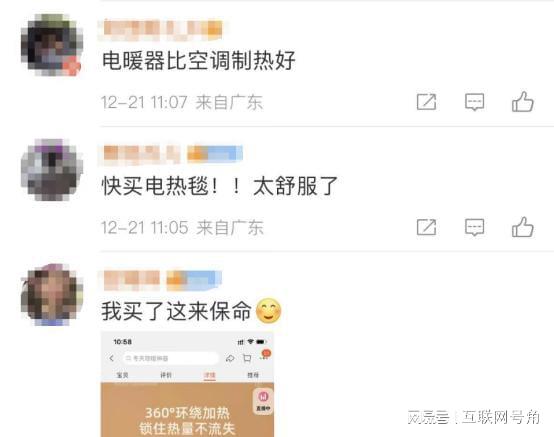Like the comment 快买电热毯 太舒服了
Viewport: 554px width, 437px height.
coord(523,227)
